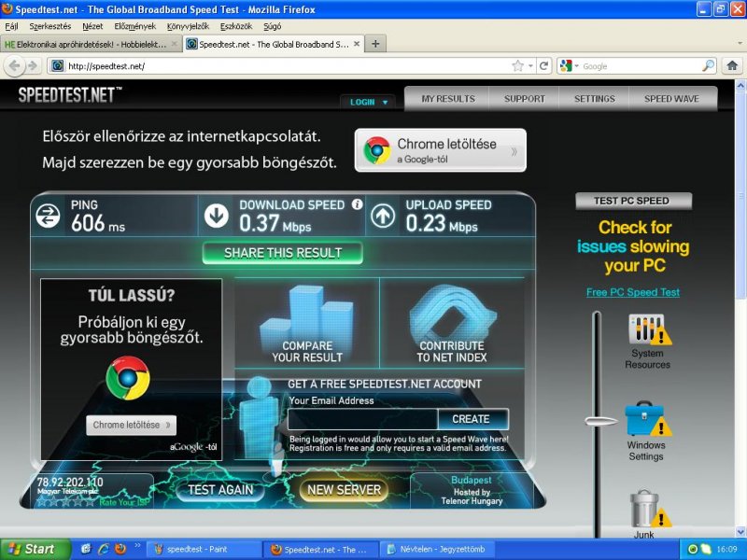Click the search magnifier icon
Screen dimensions: 747x560
point(709,65)
